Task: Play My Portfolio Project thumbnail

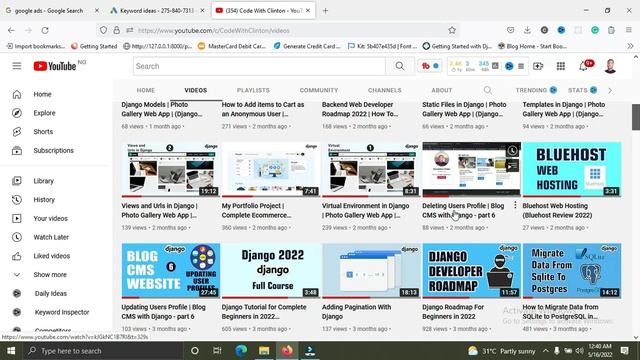Action: [x=271, y=169]
